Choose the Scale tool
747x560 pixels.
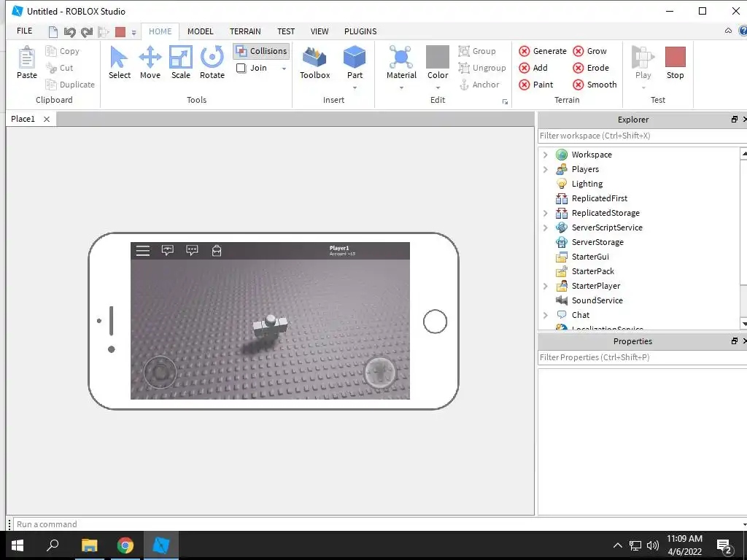click(181, 63)
